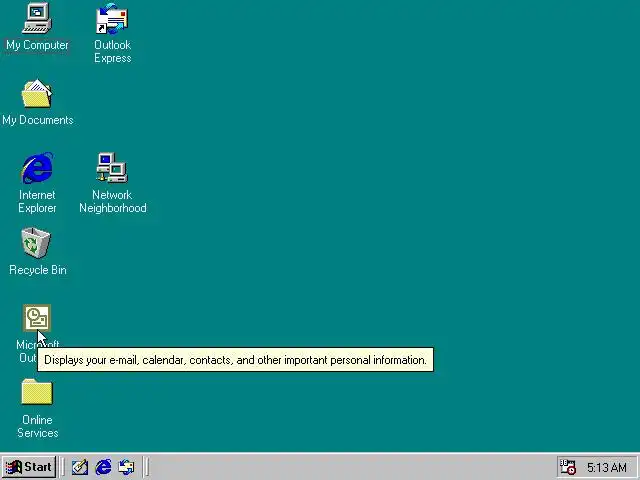Click the Network Neighborhood label text
Screen dimensions: 640x480
tap(113, 201)
